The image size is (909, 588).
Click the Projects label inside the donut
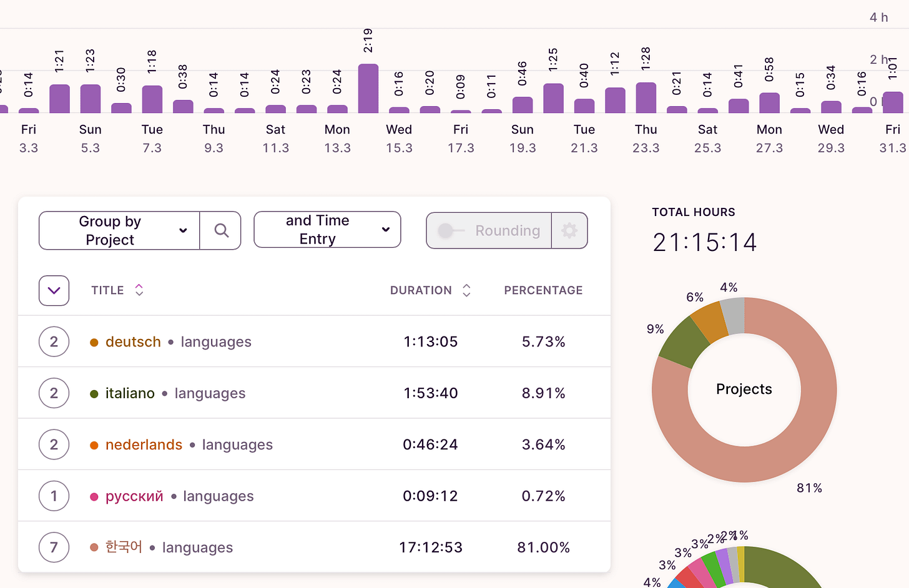(744, 389)
